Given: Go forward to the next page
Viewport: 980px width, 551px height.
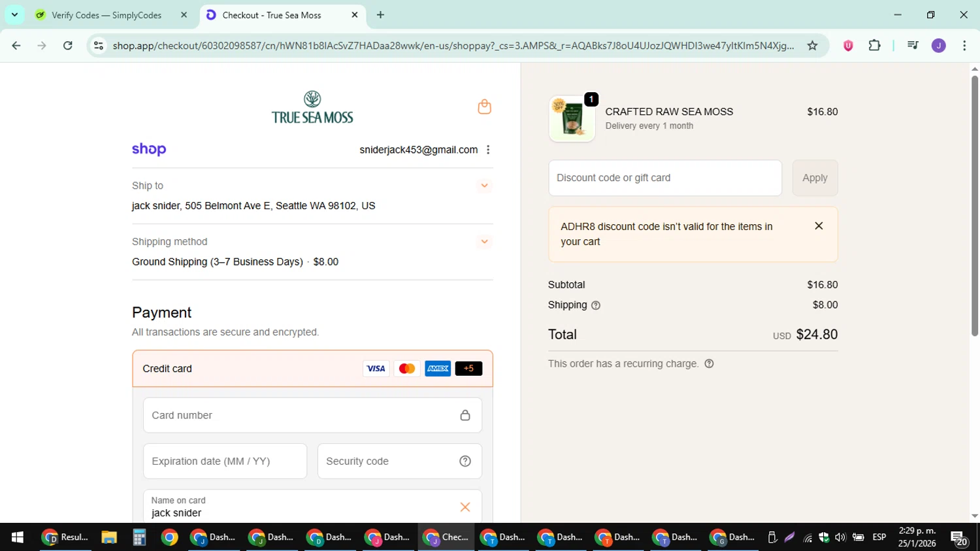Looking at the screenshot, I should [x=42, y=45].
